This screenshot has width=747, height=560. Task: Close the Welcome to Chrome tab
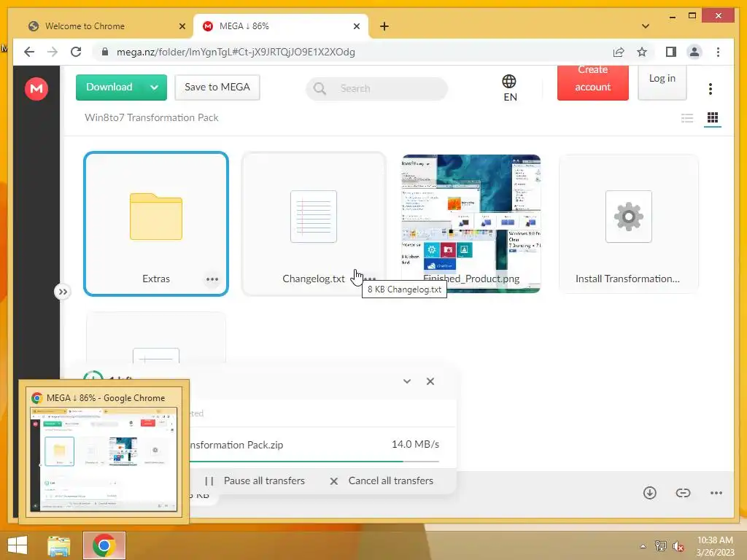pyautogui.click(x=182, y=26)
